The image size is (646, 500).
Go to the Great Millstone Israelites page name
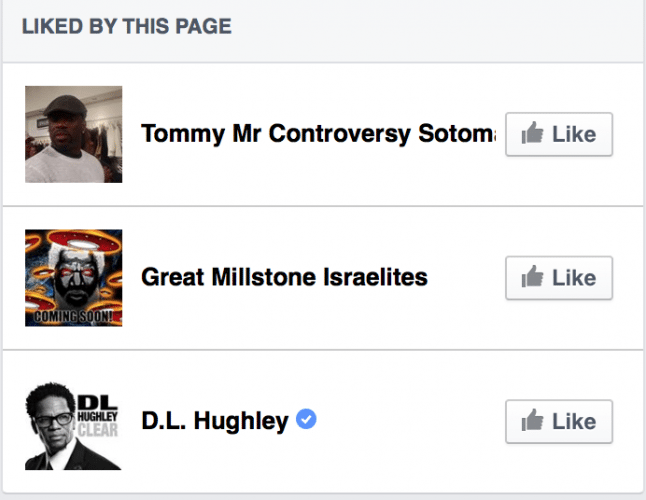[284, 277]
